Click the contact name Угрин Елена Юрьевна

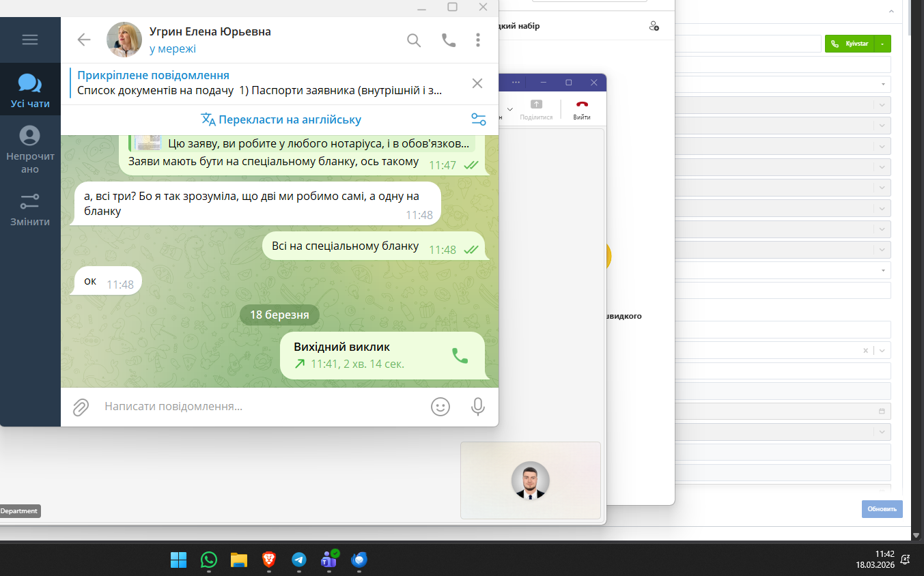210,31
